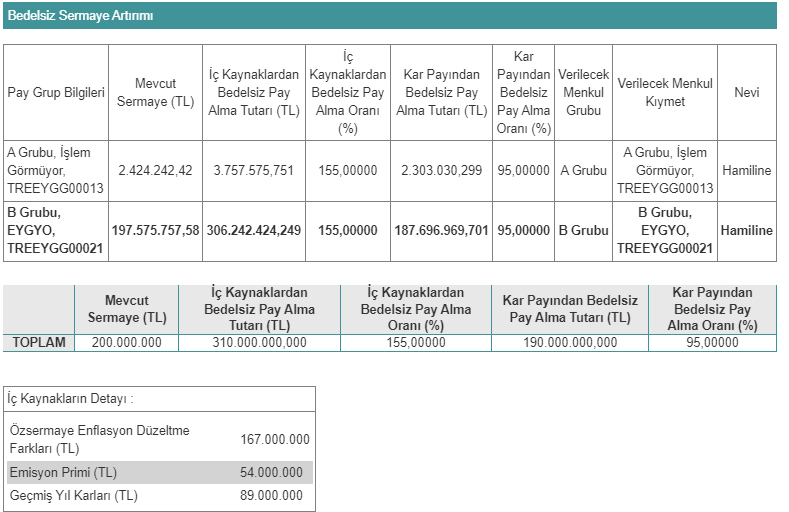
Task: Click the İç Kaynakların Detayı heading
Action: tap(70, 399)
